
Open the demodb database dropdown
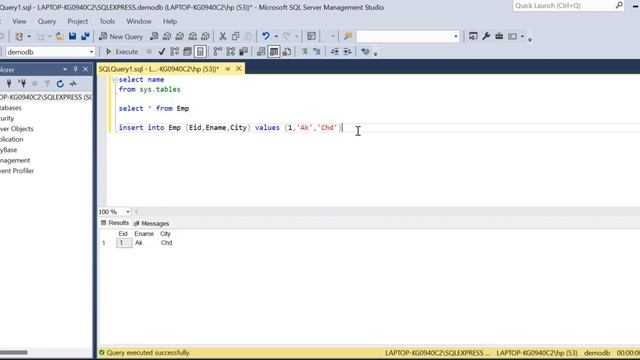(x=91, y=52)
